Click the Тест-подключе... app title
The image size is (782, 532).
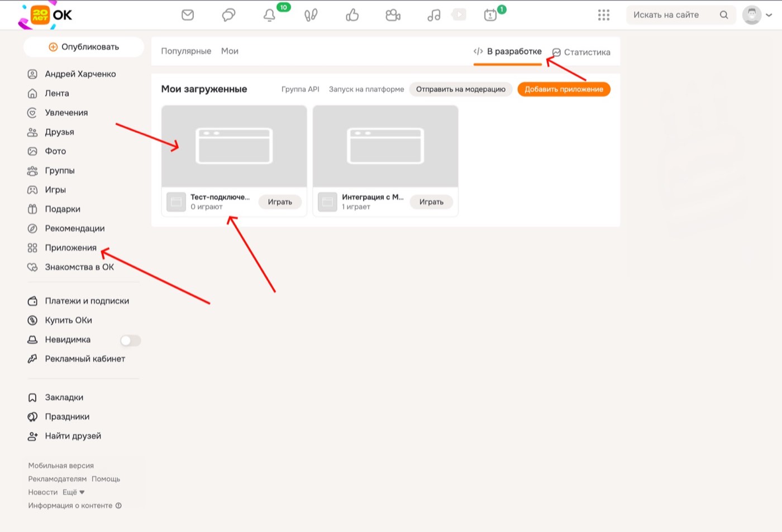pyautogui.click(x=220, y=197)
